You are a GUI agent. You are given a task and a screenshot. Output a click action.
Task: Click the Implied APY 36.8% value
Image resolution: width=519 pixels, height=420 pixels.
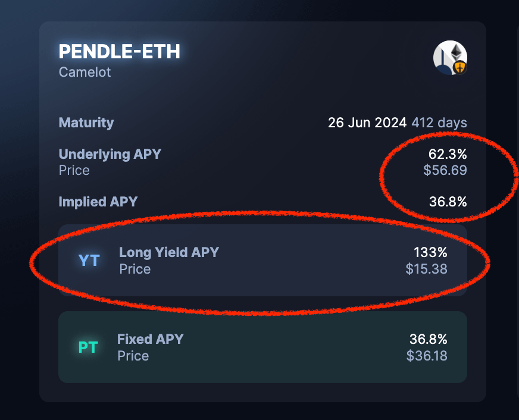pos(448,202)
